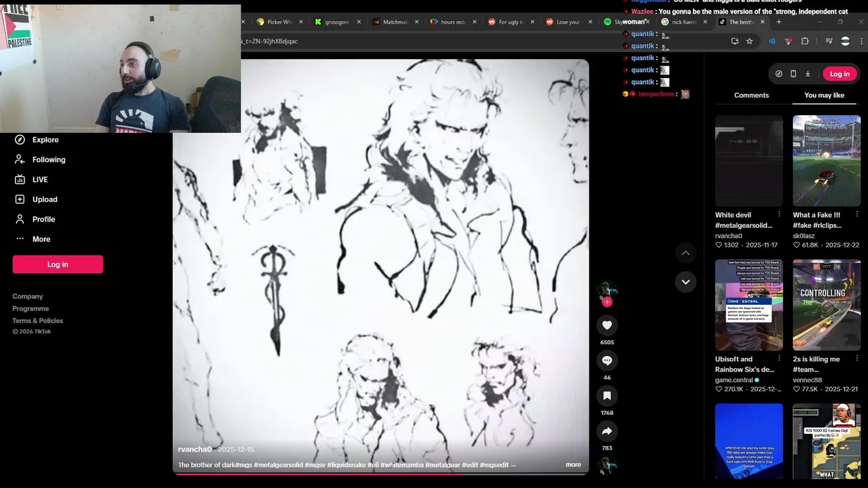868x488 pixels.
Task: Like the video with the heart icon
Action: pos(607,325)
